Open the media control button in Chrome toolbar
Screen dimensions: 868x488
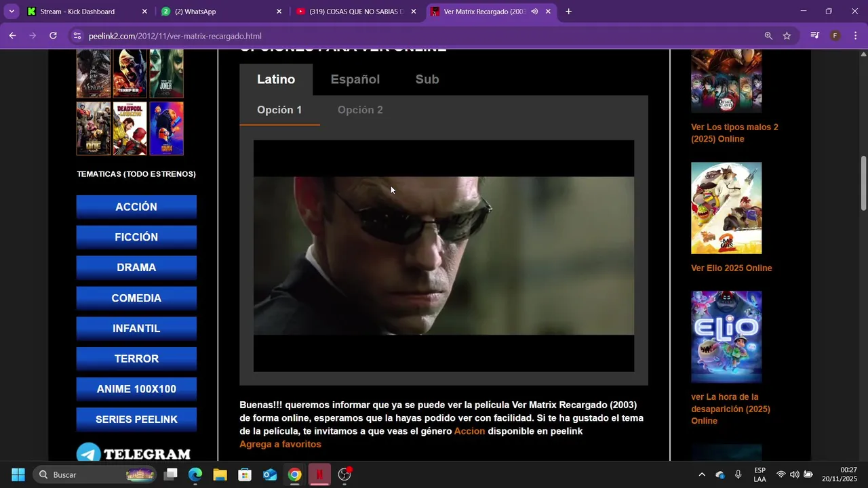coord(815,36)
